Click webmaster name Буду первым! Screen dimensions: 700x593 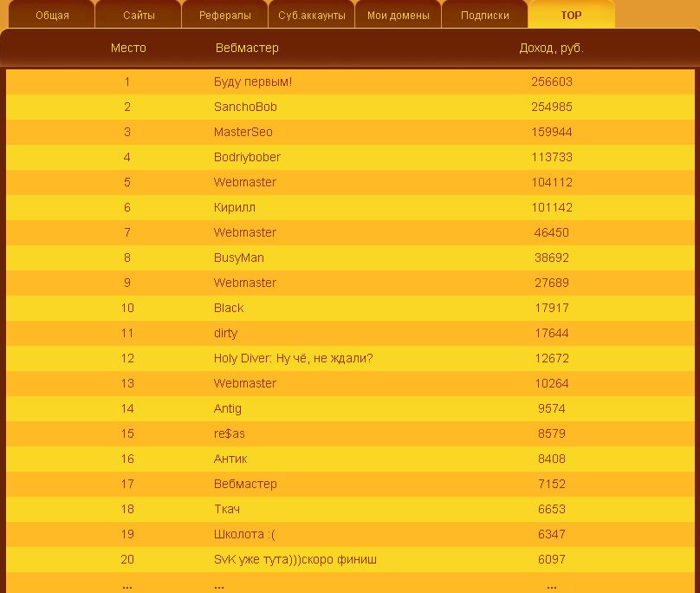253,81
